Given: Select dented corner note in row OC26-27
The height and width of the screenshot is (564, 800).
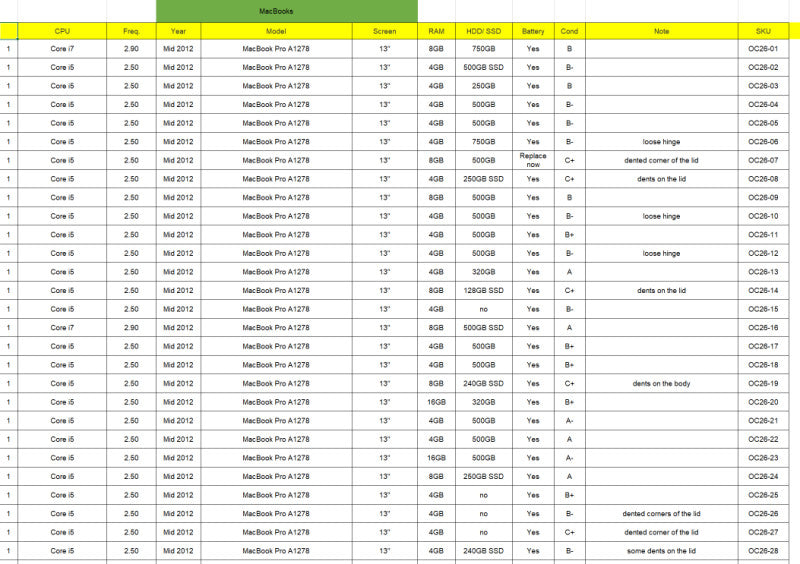Looking at the screenshot, I should tap(661, 532).
